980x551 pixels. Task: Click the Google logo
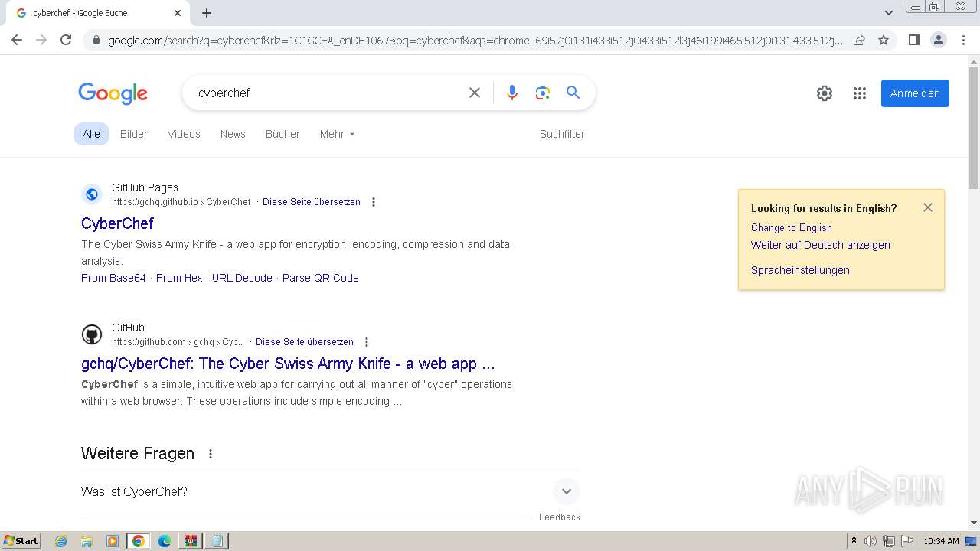[113, 93]
